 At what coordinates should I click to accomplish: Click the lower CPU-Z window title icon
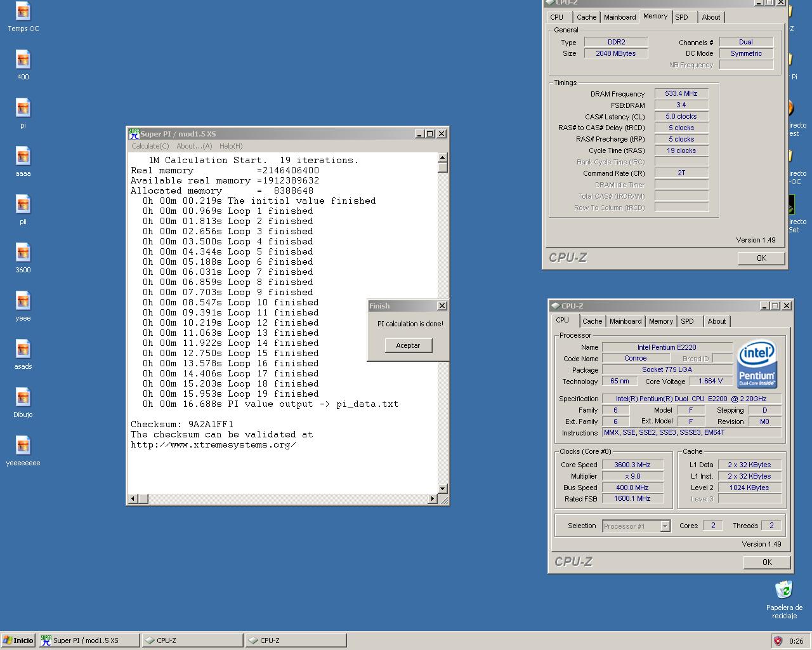click(x=555, y=306)
